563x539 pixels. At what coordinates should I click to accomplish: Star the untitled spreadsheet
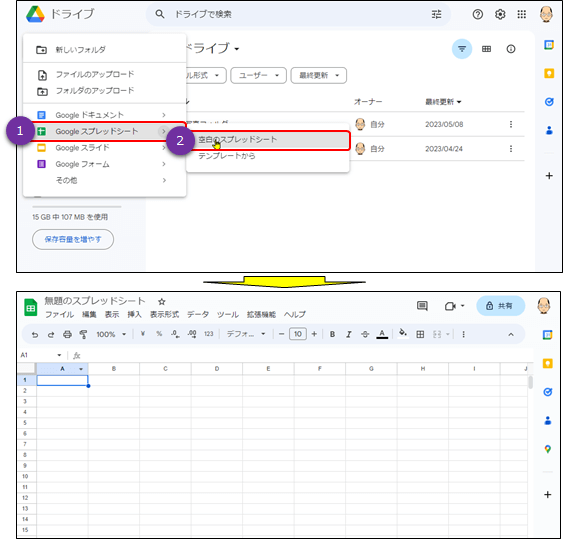[x=162, y=302]
